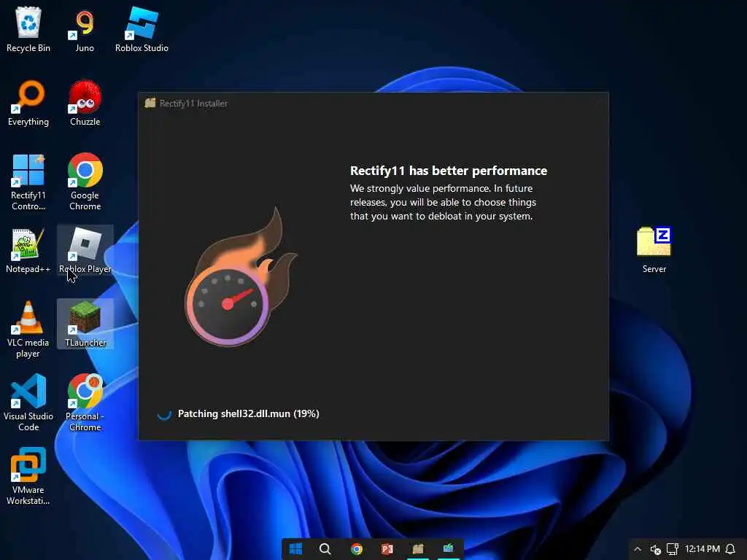Click the VLC media player shortcut
Viewport: 747px width, 560px height.
(28, 330)
